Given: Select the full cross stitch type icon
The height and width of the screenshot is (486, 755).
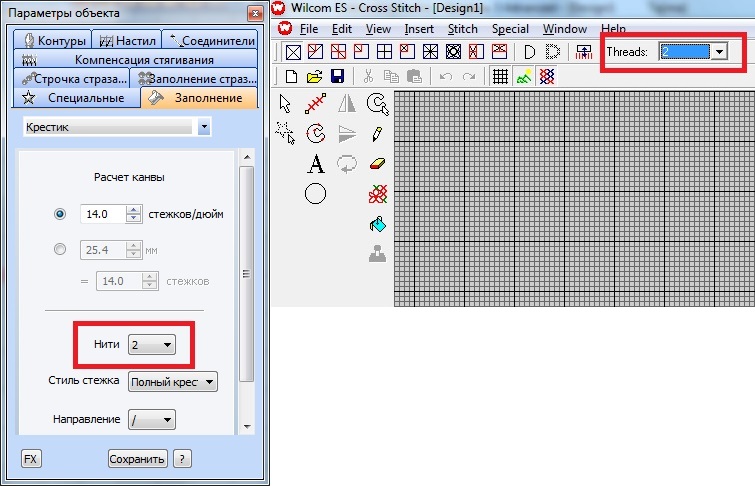Looking at the screenshot, I should pyautogui.click(x=293, y=52).
